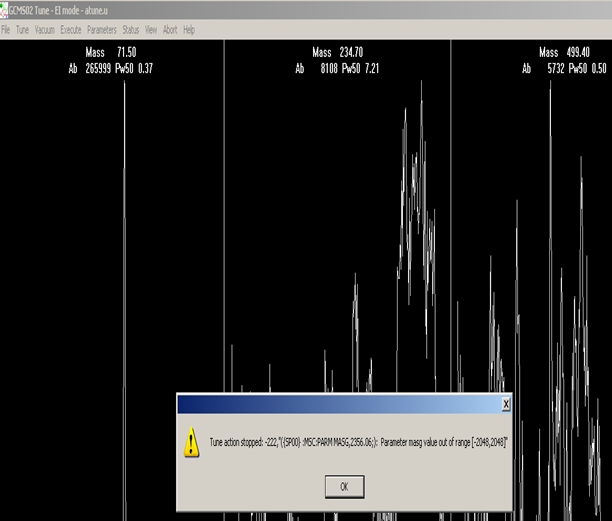Click the Mass 71.50 label
This screenshot has width=612, height=521.
(111, 52)
